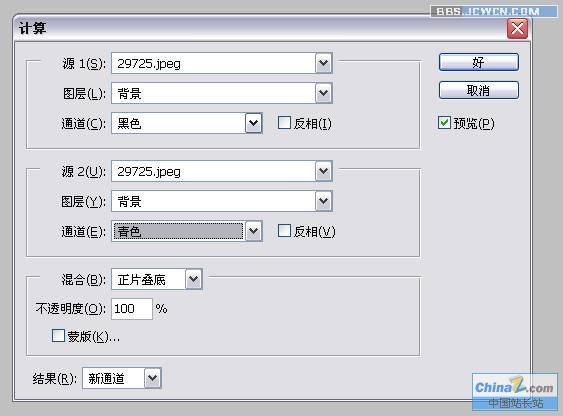Tick the 反相(V) invert checkbox
Screen dimensions: 563x416
tap(284, 231)
